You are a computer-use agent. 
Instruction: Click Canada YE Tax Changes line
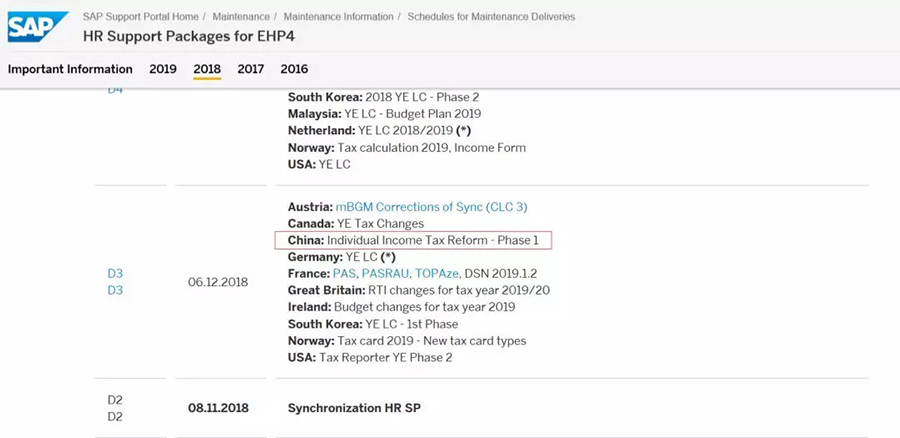tap(356, 223)
